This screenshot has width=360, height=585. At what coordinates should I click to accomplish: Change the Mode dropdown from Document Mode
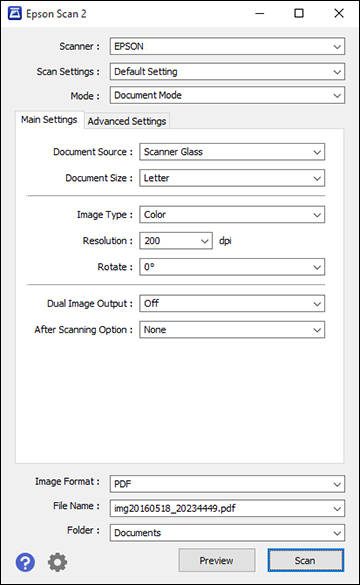(x=227, y=95)
